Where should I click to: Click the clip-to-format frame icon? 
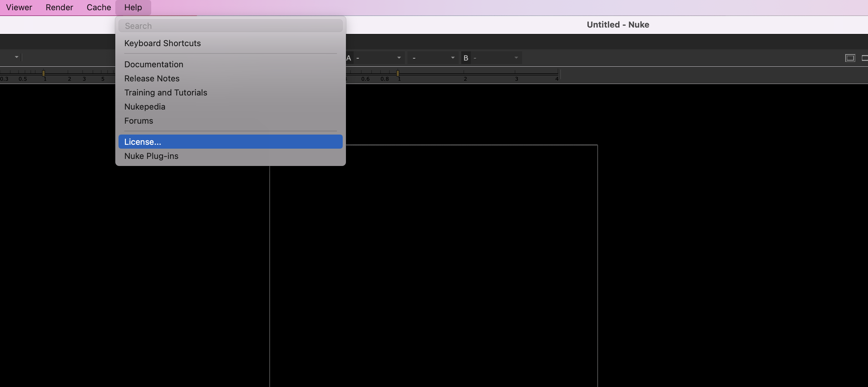[850, 58]
